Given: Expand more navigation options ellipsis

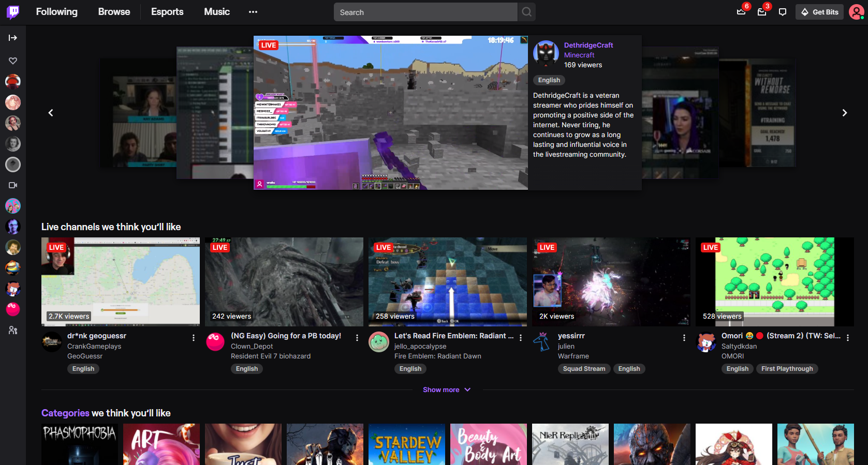Looking at the screenshot, I should [253, 12].
